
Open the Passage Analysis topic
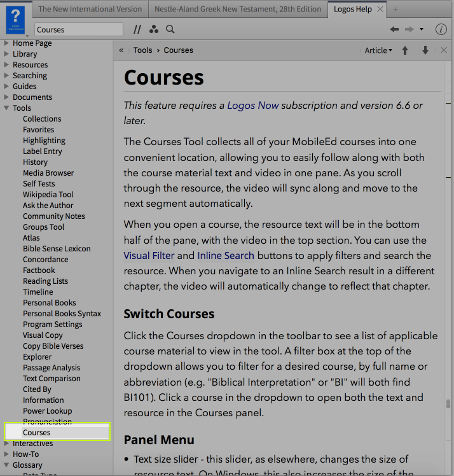point(52,368)
